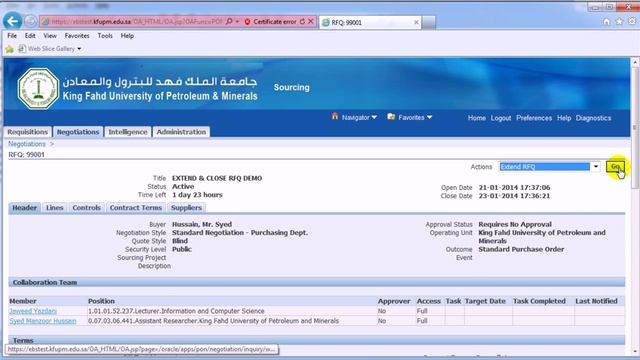Switch to the Negotiations tab
Image resolution: width=640 pixels, height=360 pixels.
click(x=78, y=132)
